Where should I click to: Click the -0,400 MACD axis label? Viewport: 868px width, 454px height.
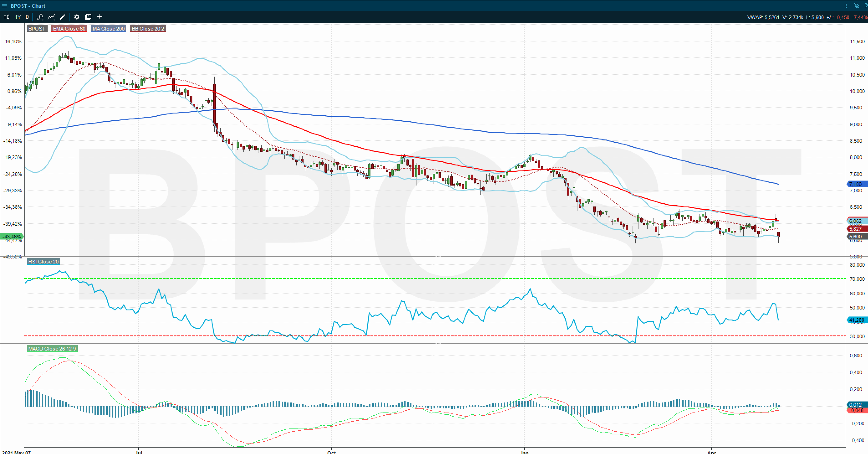857,440
